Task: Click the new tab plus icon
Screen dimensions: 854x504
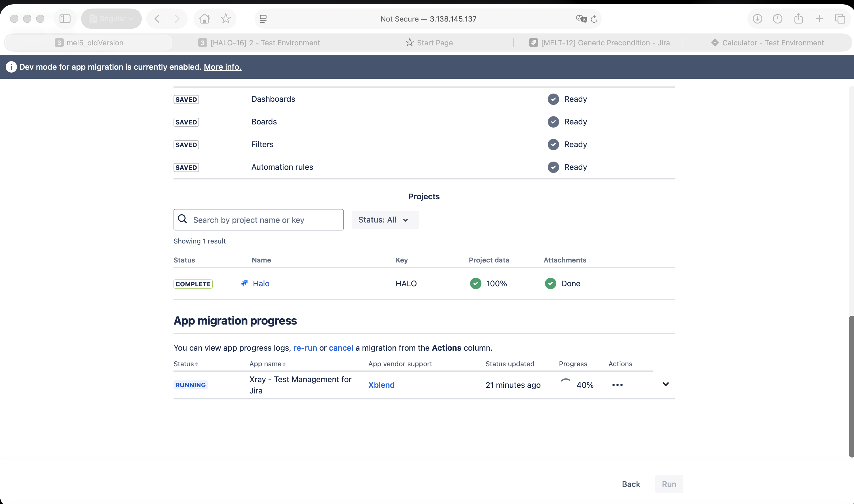Action: (x=819, y=19)
